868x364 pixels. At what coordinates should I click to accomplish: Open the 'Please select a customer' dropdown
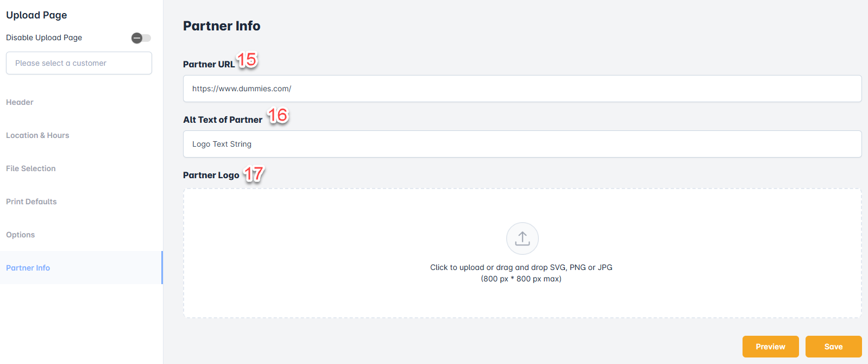pyautogui.click(x=79, y=63)
